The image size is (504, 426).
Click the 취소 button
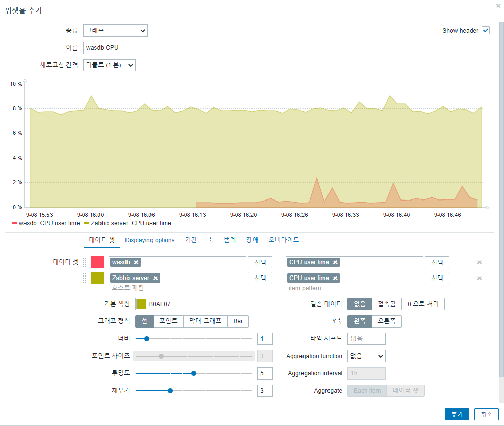[x=487, y=414]
